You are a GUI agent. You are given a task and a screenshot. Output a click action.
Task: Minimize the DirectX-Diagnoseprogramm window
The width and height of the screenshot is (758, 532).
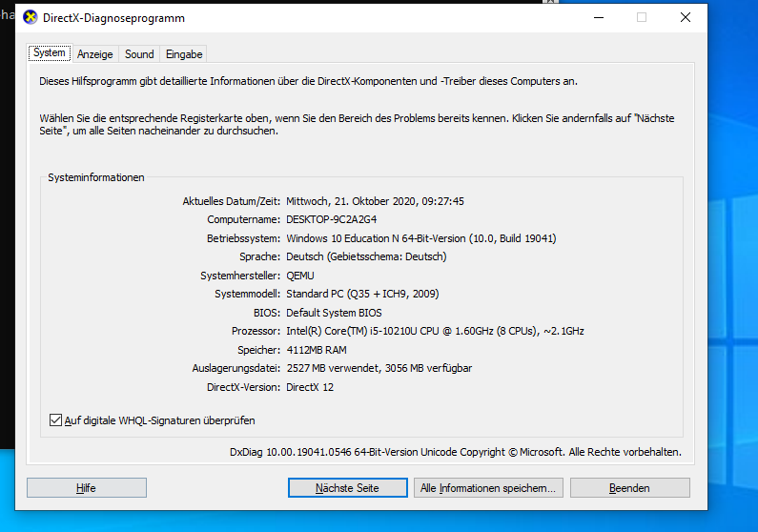pos(599,18)
